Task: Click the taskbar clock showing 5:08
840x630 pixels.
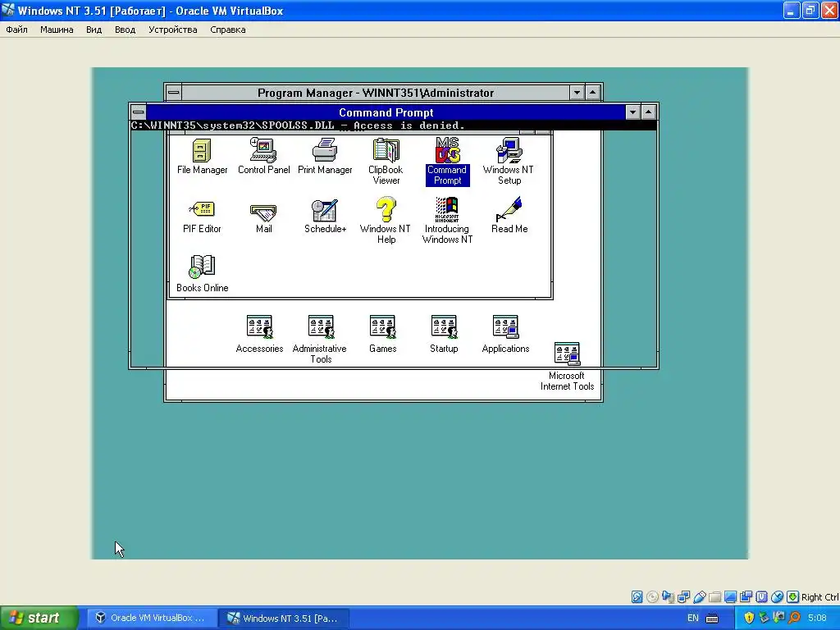Action: [818, 618]
